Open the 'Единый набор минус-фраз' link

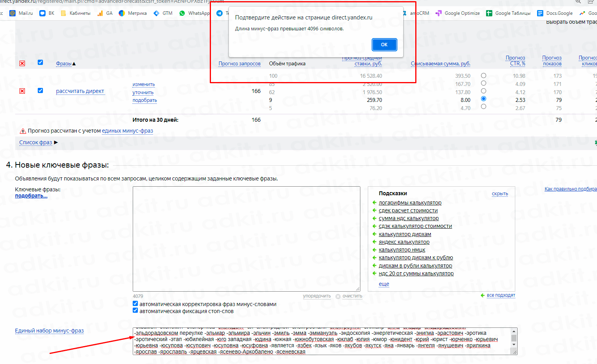(x=49, y=331)
